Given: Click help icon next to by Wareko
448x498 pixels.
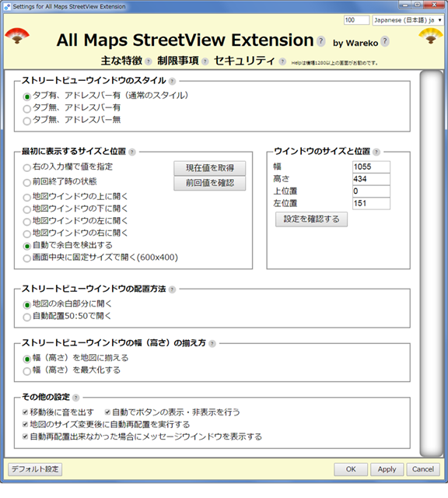Looking at the screenshot, I should (385, 41).
